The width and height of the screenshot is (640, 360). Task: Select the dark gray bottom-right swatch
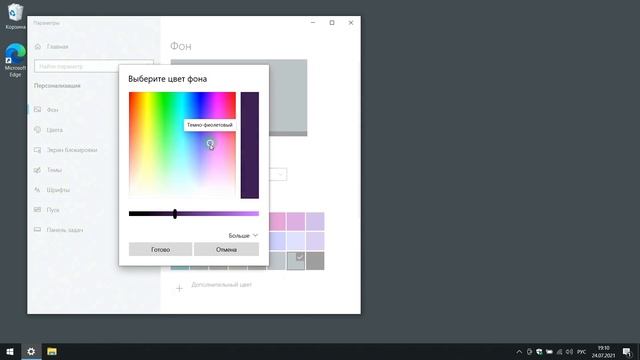click(315, 261)
